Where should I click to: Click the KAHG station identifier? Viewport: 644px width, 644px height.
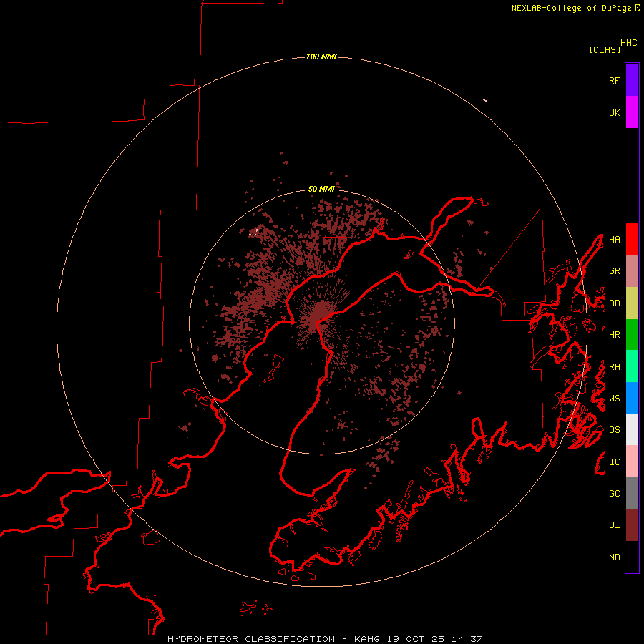367,639
